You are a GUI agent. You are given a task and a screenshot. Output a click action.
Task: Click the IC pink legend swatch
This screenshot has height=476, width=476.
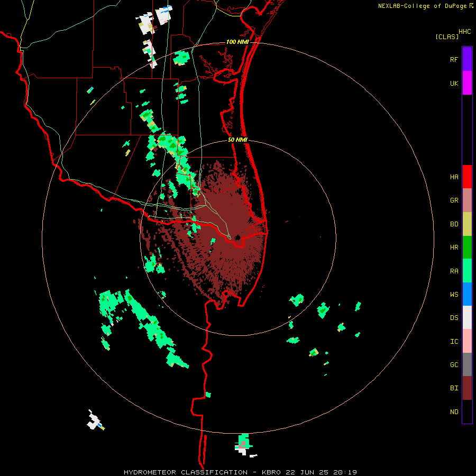click(467, 341)
